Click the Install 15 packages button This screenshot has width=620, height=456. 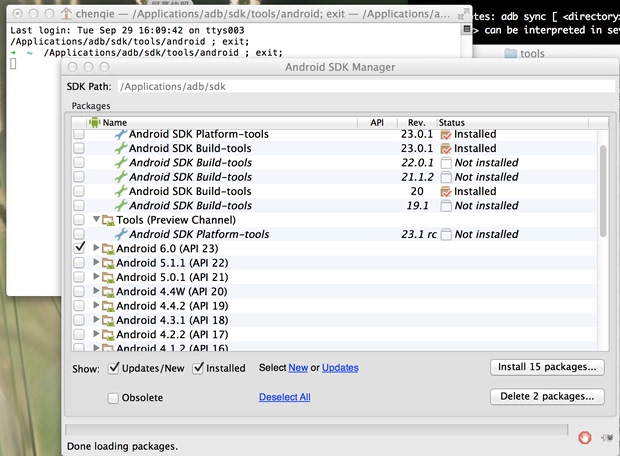point(547,367)
